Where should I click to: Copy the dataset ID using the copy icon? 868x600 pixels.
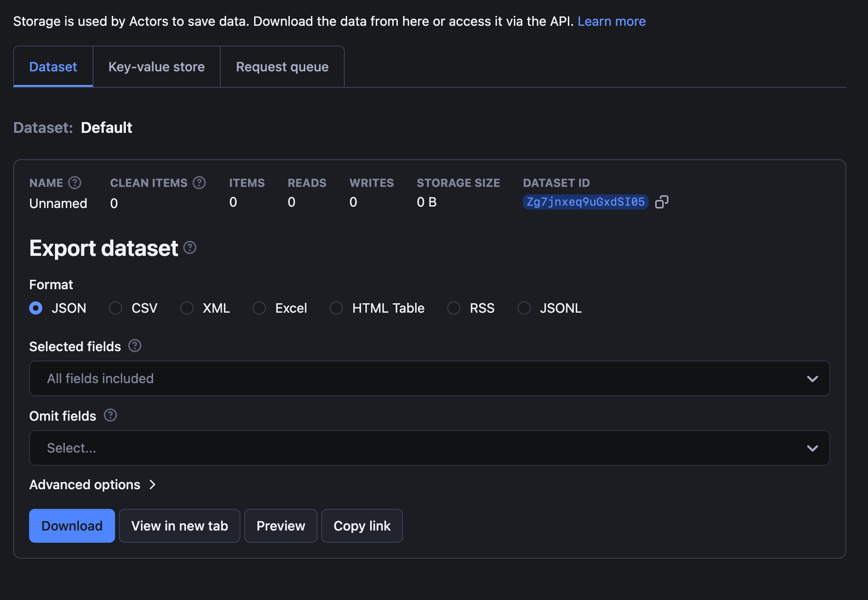[662, 202]
